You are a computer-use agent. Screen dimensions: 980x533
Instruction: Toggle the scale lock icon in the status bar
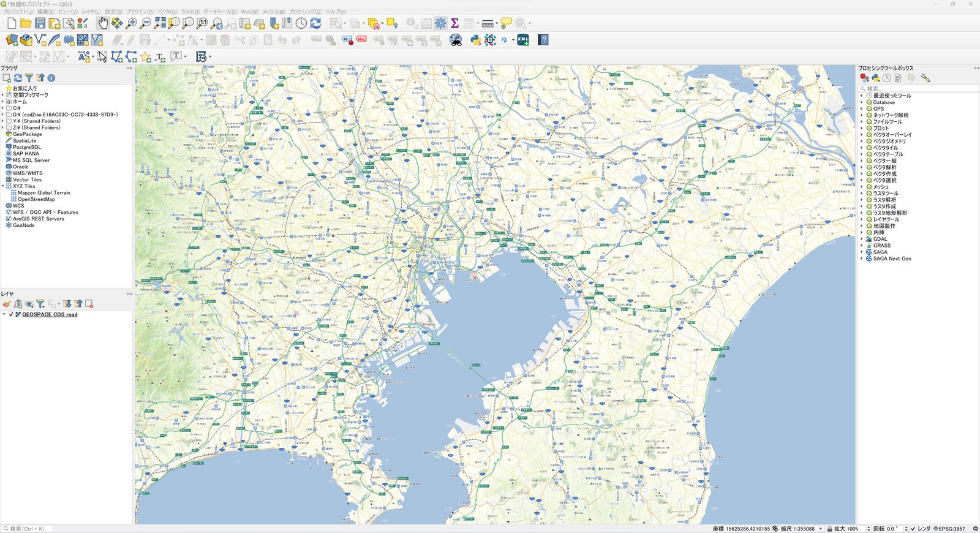(830, 529)
